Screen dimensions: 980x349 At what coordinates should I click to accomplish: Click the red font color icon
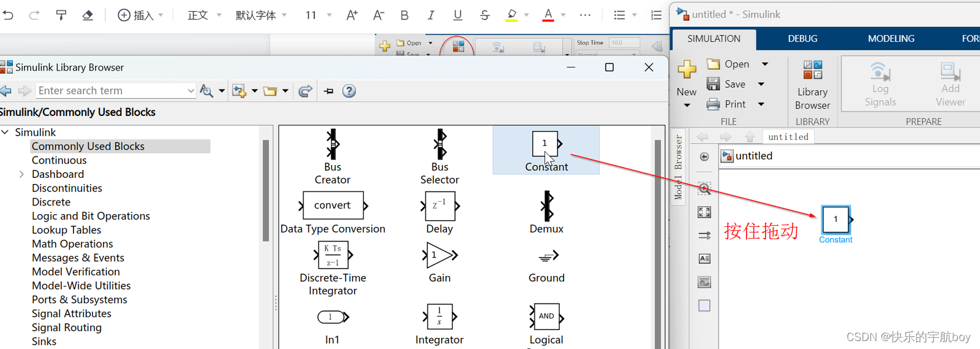pos(548,15)
